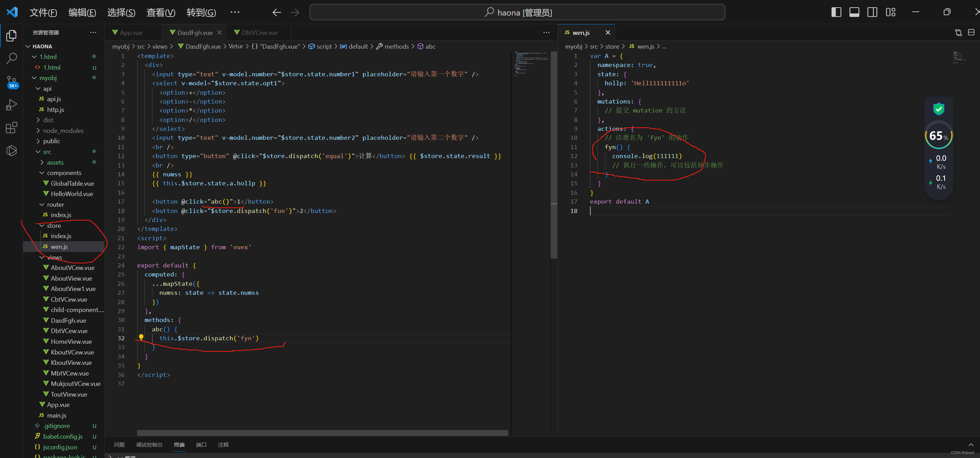Split the wen.js editor using tab bar icon
This screenshot has width=980, height=458.
971,32
